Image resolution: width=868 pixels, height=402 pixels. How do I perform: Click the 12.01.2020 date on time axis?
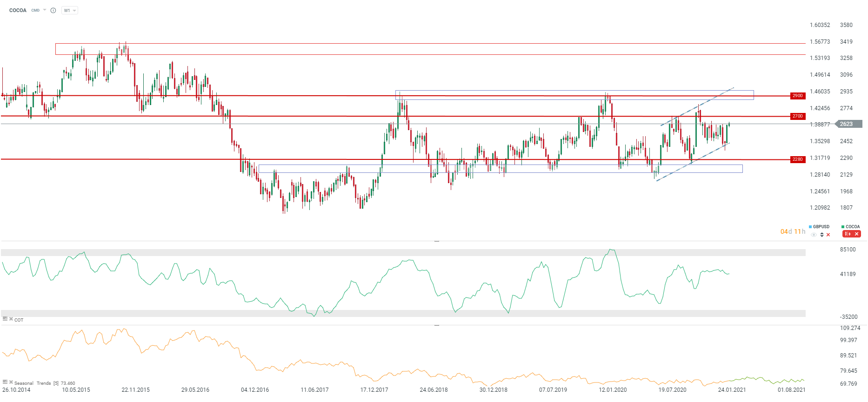(613, 390)
